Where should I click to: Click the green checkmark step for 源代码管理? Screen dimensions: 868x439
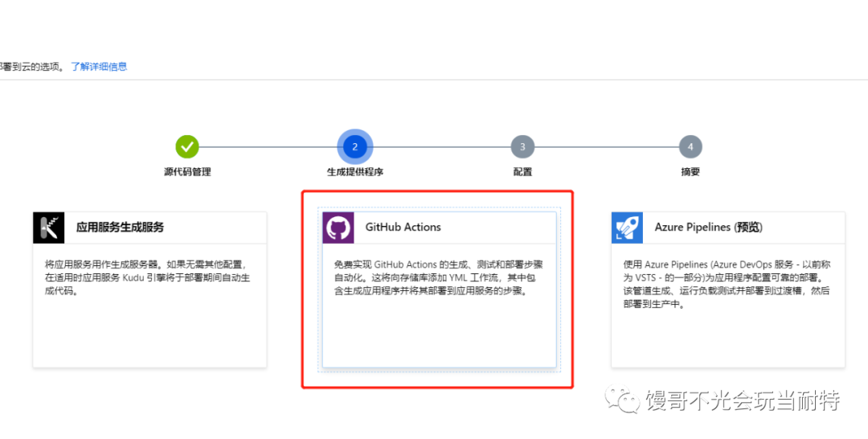pyautogui.click(x=187, y=146)
